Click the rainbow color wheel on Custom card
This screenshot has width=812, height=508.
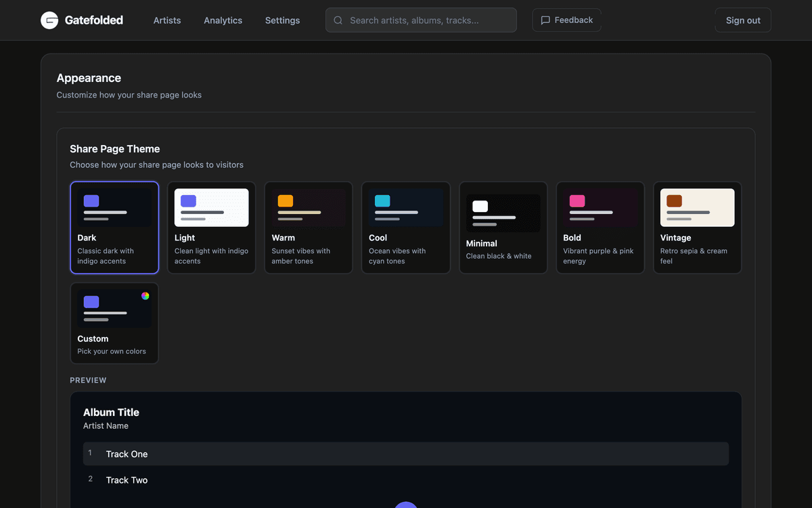pyautogui.click(x=145, y=296)
